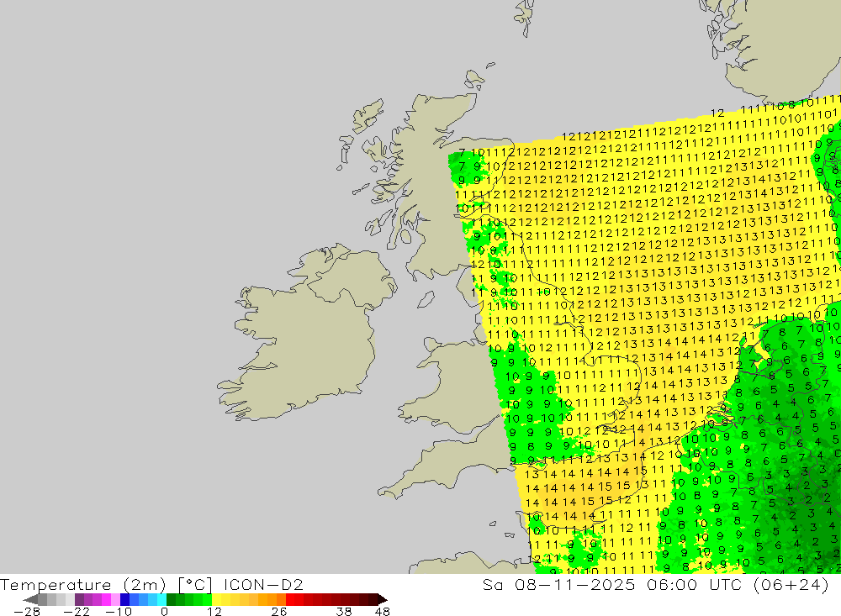The height and width of the screenshot is (616, 841).
Task: Pick the dark blue legend swatch
Action: click(124, 599)
